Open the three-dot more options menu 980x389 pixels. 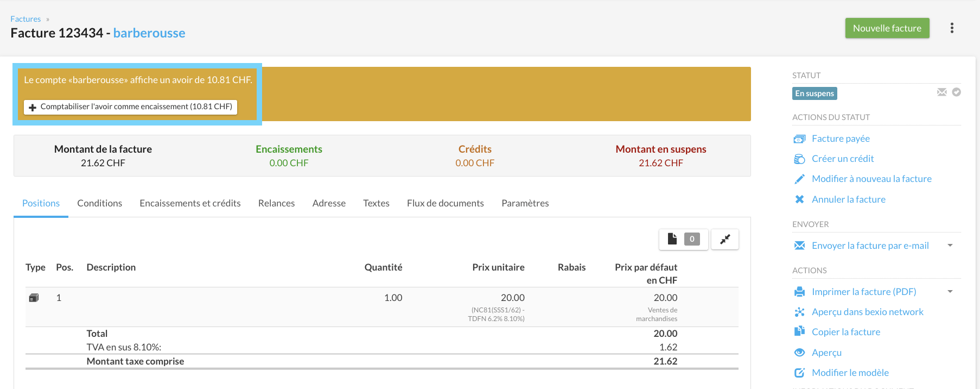click(x=952, y=28)
